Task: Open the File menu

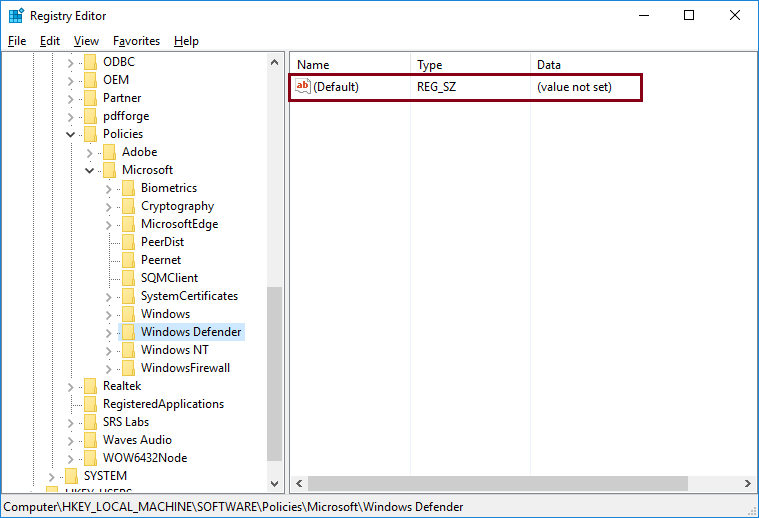Action: 17,41
